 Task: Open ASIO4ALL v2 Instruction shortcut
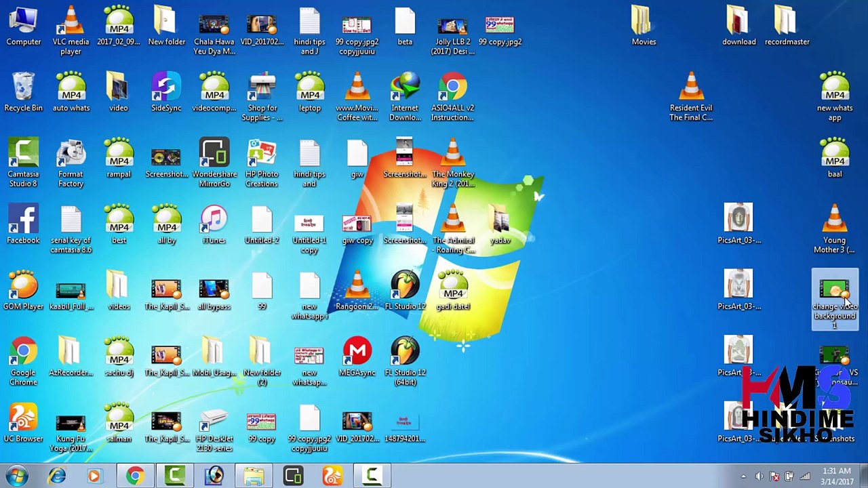[x=452, y=96]
